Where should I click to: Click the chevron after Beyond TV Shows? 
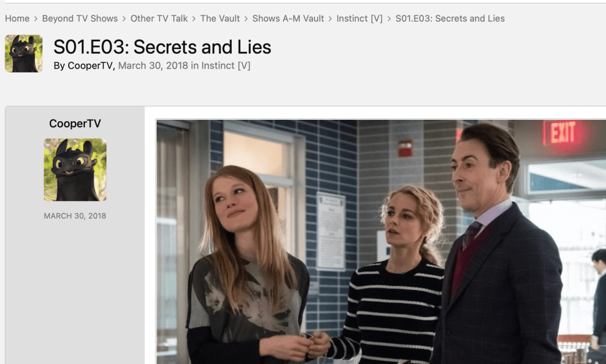pyautogui.click(x=124, y=19)
